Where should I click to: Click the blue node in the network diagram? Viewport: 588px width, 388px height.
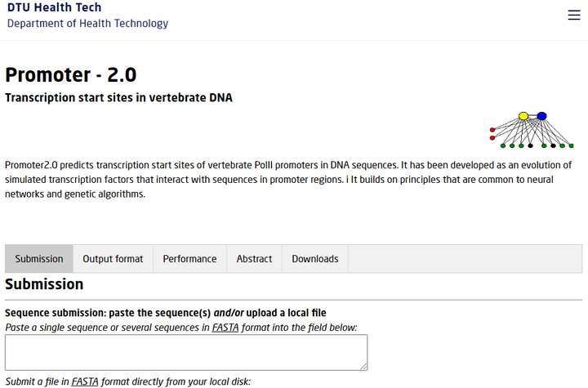(541, 116)
